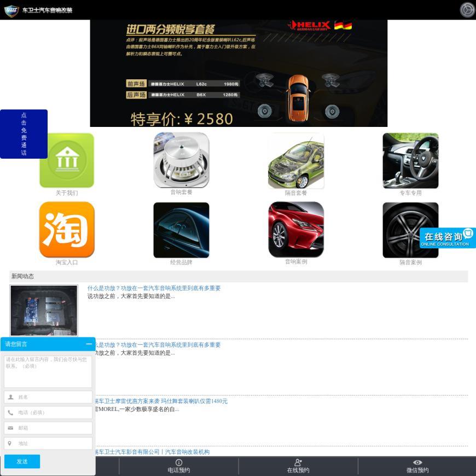Click the 点击免费通话 blue button
Viewport: 476px width, 476px height.
coord(24,134)
